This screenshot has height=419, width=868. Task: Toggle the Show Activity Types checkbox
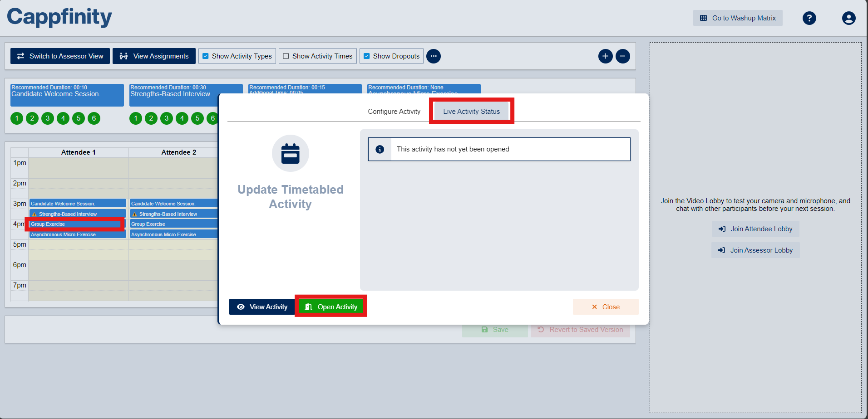point(206,56)
